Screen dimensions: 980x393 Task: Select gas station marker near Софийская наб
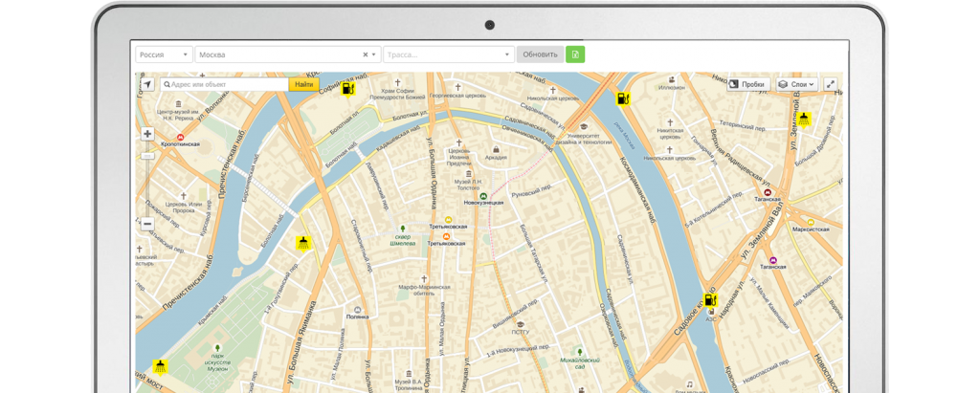[349, 90]
